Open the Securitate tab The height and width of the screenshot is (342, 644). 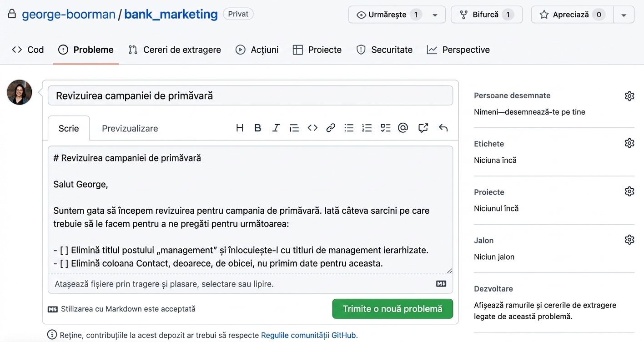(x=384, y=50)
